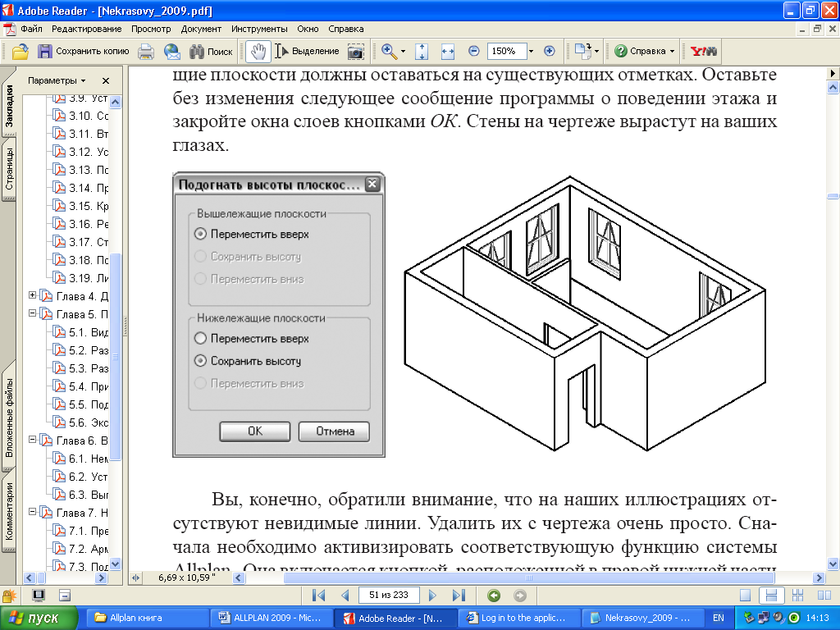The image size is (840, 630).
Task: Switch to continuous facing layout
Action: coord(797,596)
